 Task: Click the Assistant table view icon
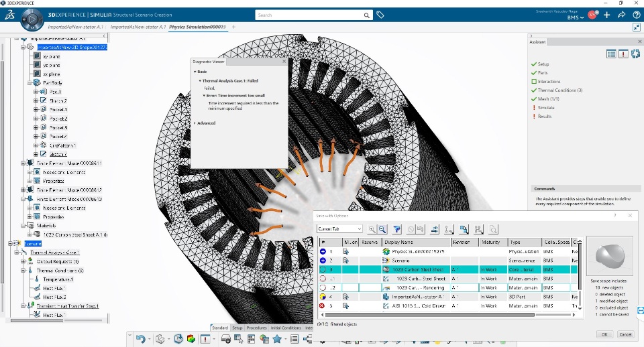611,54
